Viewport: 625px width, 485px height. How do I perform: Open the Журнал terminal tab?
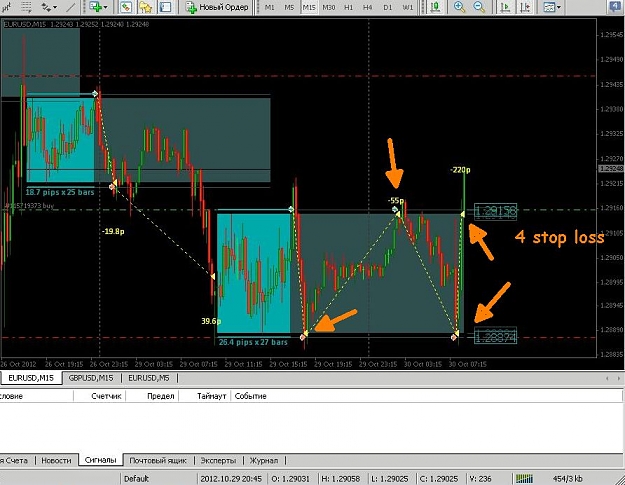pyautogui.click(x=263, y=460)
